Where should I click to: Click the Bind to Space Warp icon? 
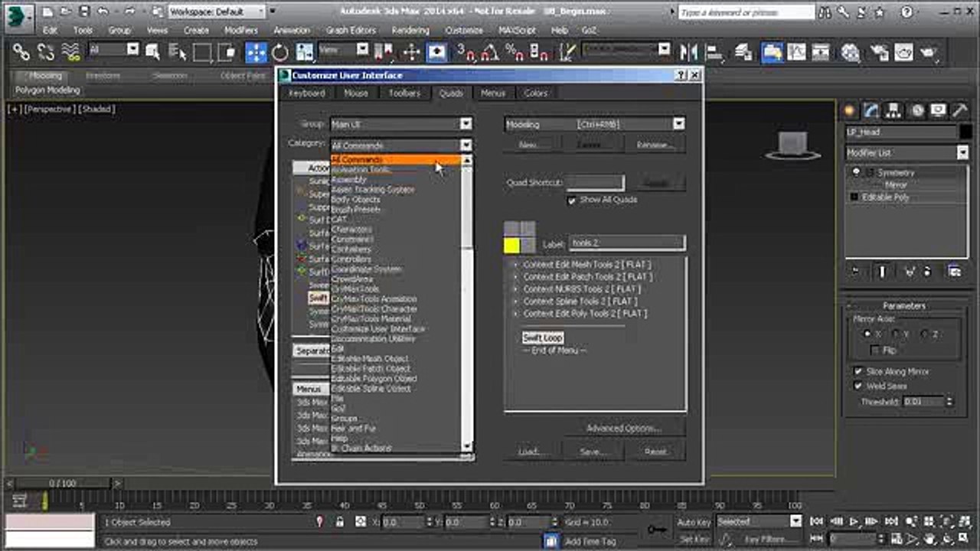point(70,52)
